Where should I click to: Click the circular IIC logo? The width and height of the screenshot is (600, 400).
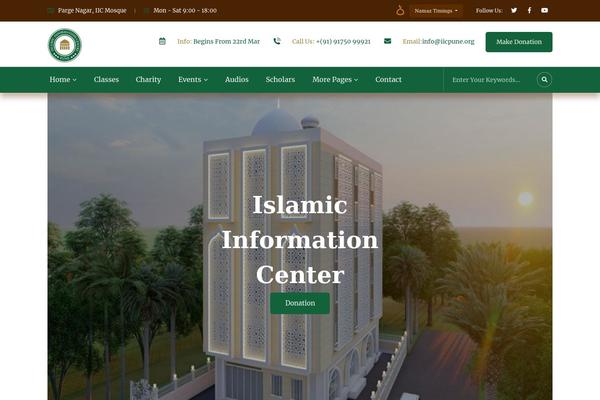pyautogui.click(x=65, y=45)
